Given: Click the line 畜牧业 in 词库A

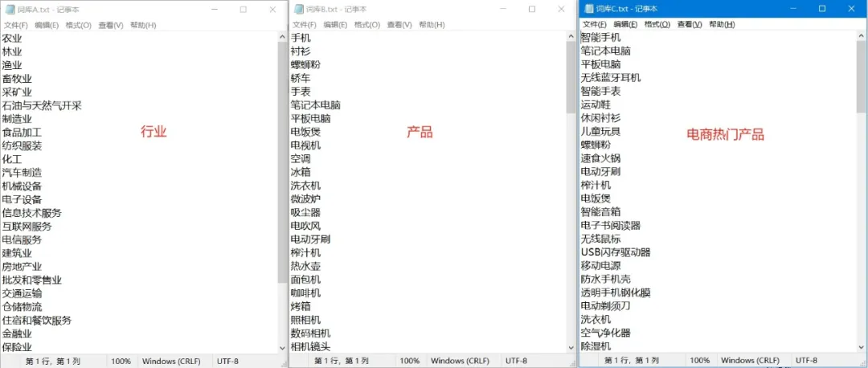Looking at the screenshot, I should [x=17, y=79].
